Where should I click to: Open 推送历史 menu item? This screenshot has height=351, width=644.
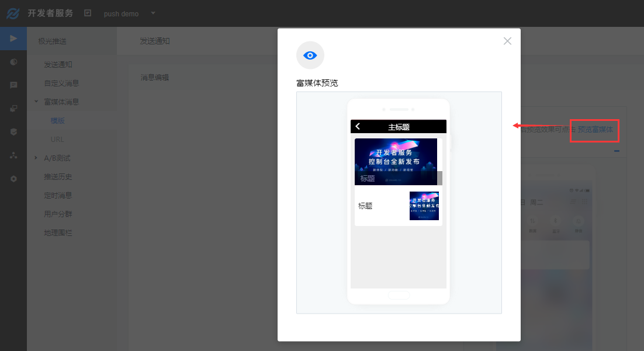[x=58, y=176]
